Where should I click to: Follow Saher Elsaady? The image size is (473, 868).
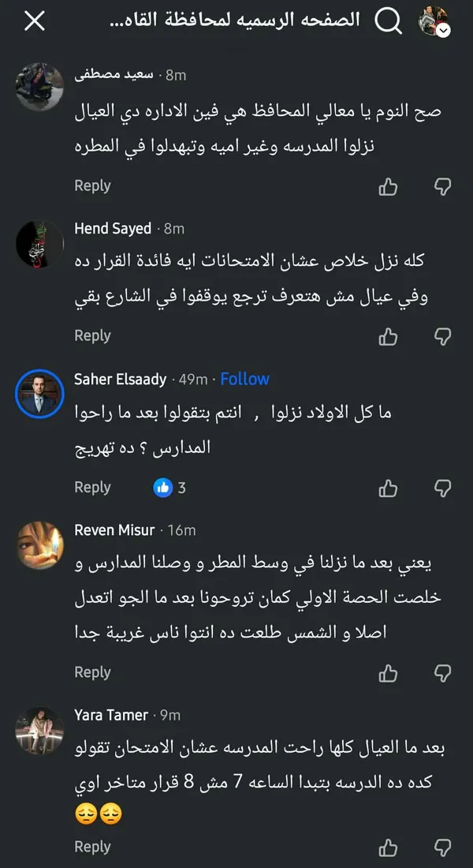click(245, 379)
